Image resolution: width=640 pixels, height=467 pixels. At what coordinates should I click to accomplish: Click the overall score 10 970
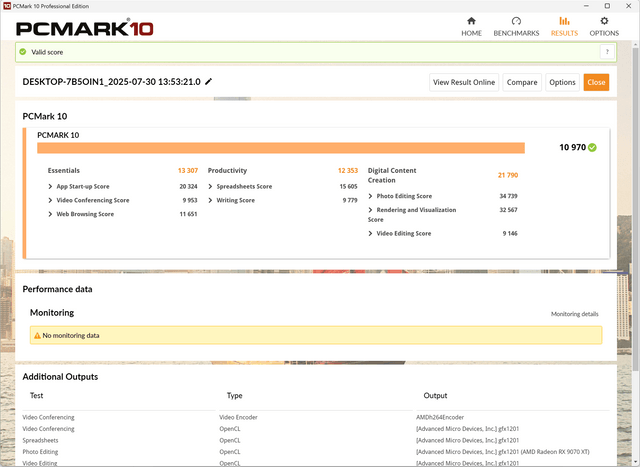pos(572,147)
